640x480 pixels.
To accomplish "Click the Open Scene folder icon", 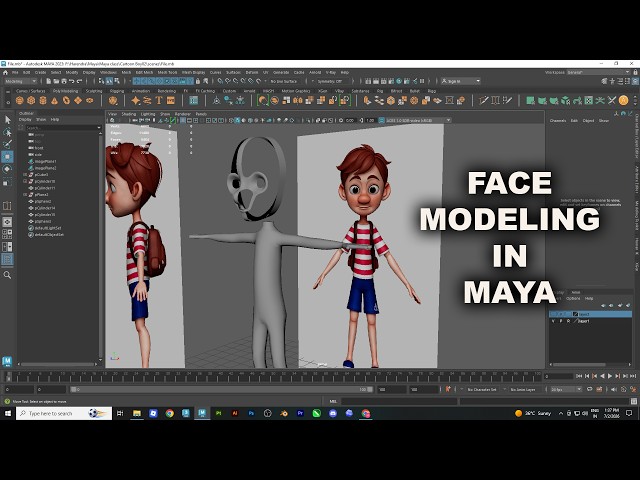I will tap(56, 81).
